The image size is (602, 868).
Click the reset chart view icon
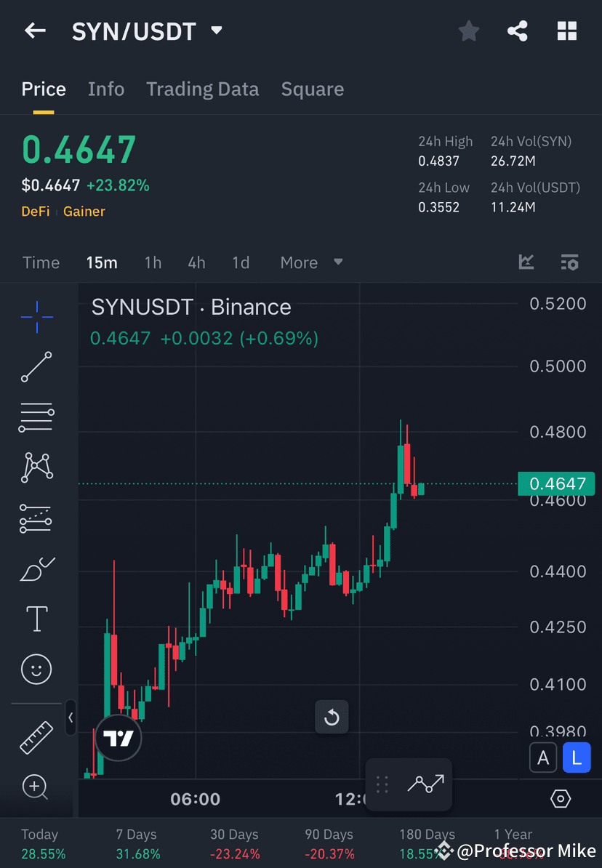point(332,717)
